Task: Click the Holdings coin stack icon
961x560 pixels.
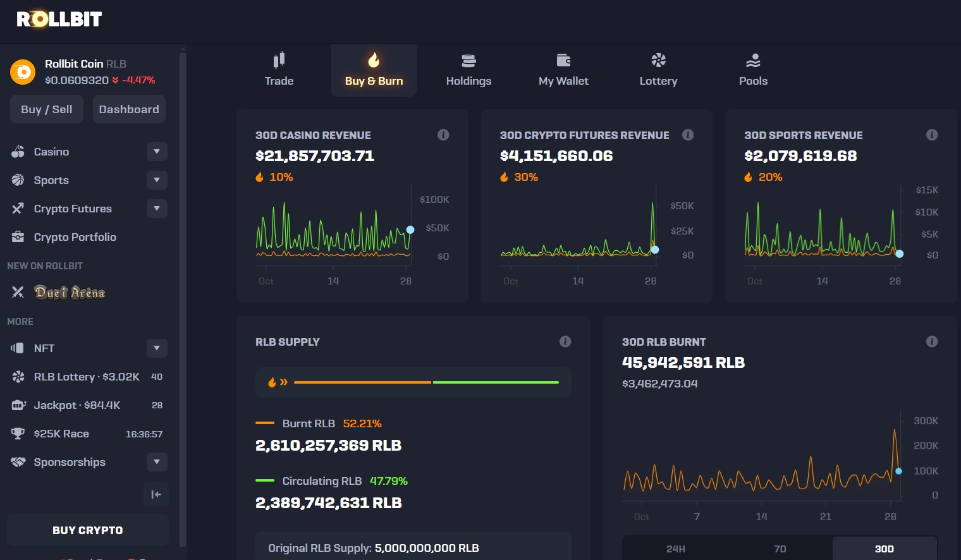Action: [468, 61]
